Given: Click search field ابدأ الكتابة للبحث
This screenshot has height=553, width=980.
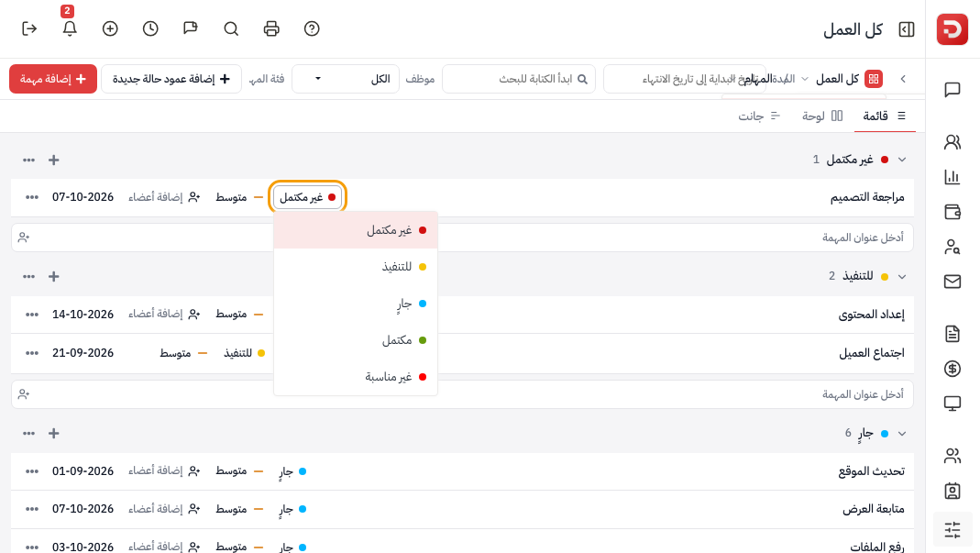Looking at the screenshot, I should (519, 79).
